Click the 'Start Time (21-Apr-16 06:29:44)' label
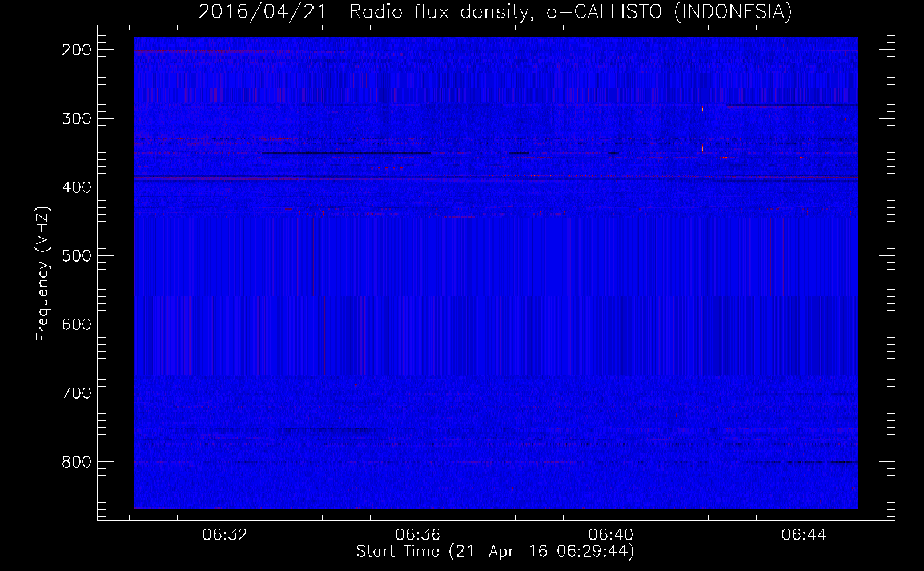Image resolution: width=924 pixels, height=571 pixels. (x=495, y=551)
